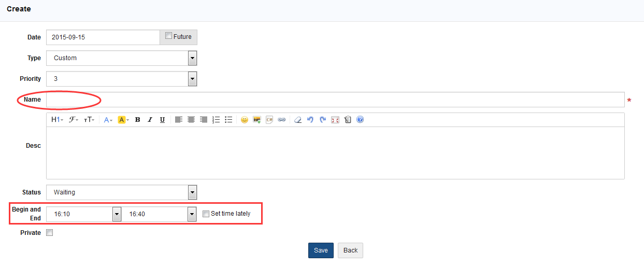644x266 pixels.
Task: Mark the todo as Private
Action: [50, 233]
